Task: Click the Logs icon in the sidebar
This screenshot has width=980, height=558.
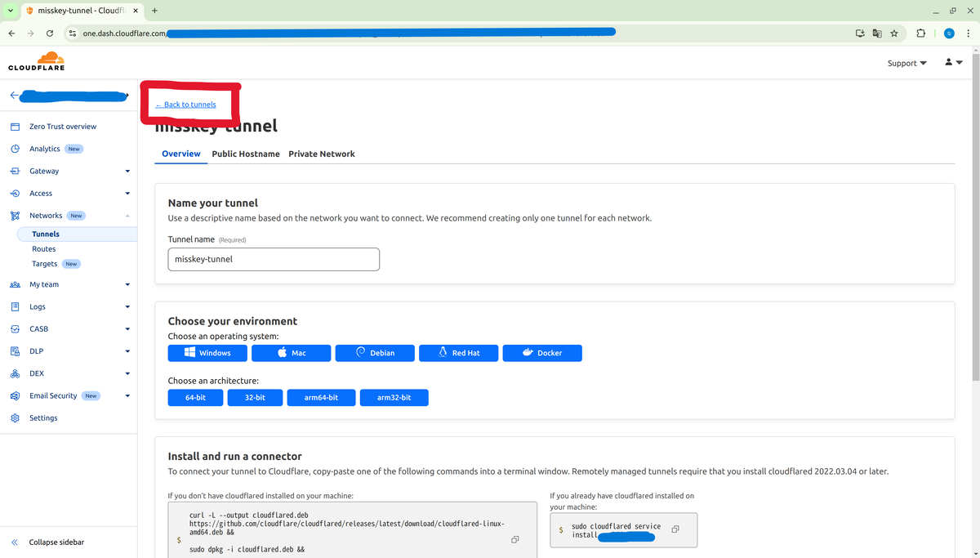Action: 15,307
